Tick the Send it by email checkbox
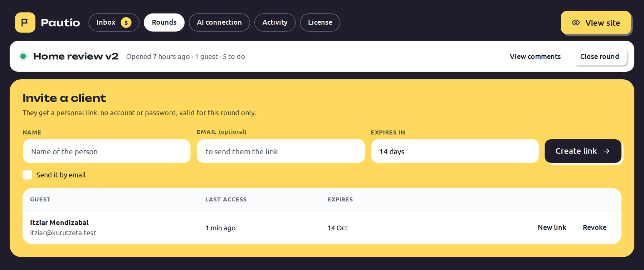Viewport: 644px width, 270px height. point(28,175)
